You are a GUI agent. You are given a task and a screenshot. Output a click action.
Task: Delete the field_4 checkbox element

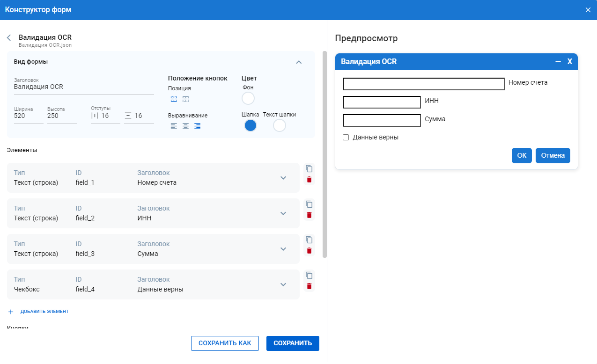309,286
